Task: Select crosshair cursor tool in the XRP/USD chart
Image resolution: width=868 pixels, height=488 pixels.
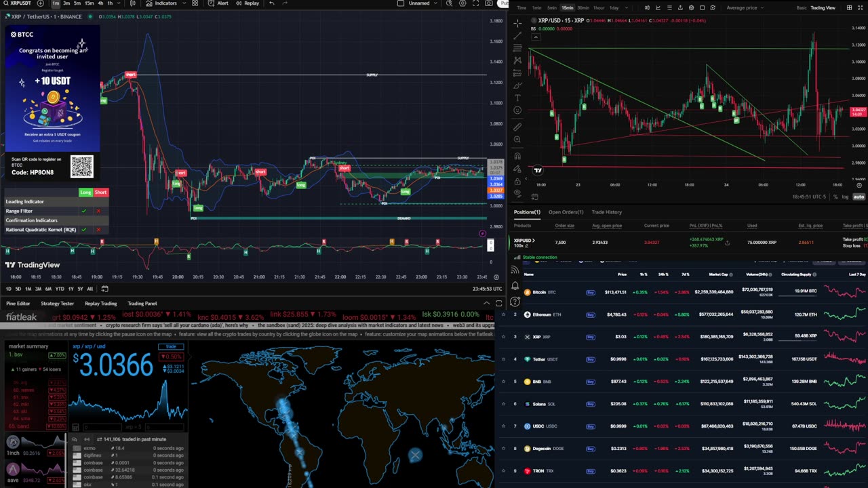Action: pos(517,24)
